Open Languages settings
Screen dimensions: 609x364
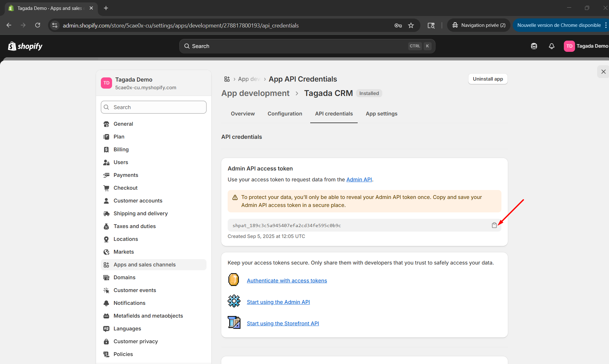coord(154,328)
